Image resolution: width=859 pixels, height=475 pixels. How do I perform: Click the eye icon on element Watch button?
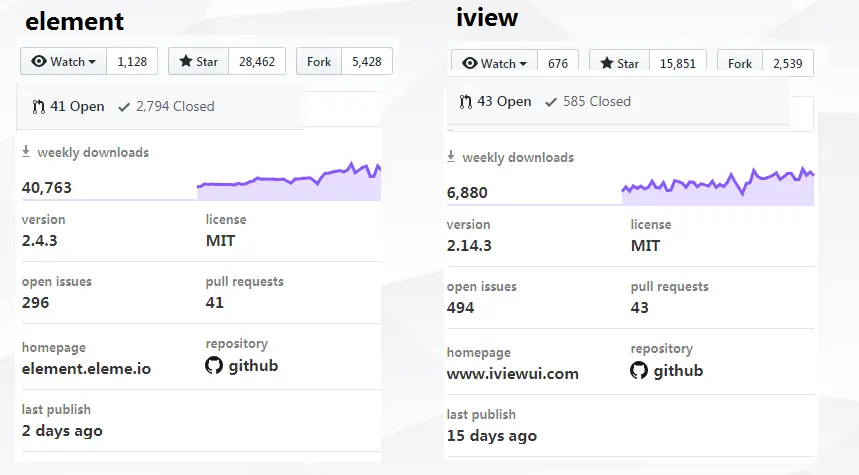click(39, 61)
